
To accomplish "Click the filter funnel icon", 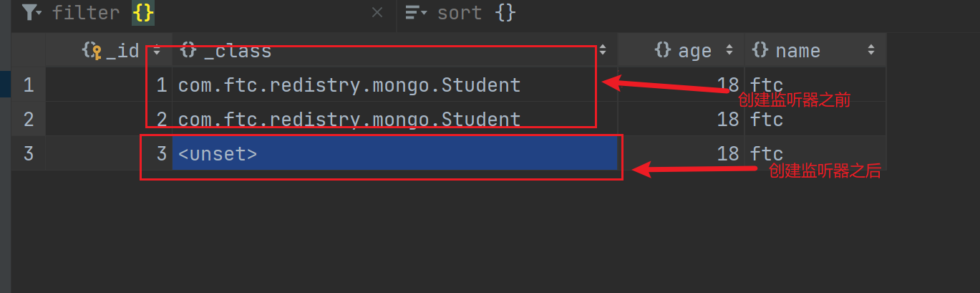I will click(29, 13).
